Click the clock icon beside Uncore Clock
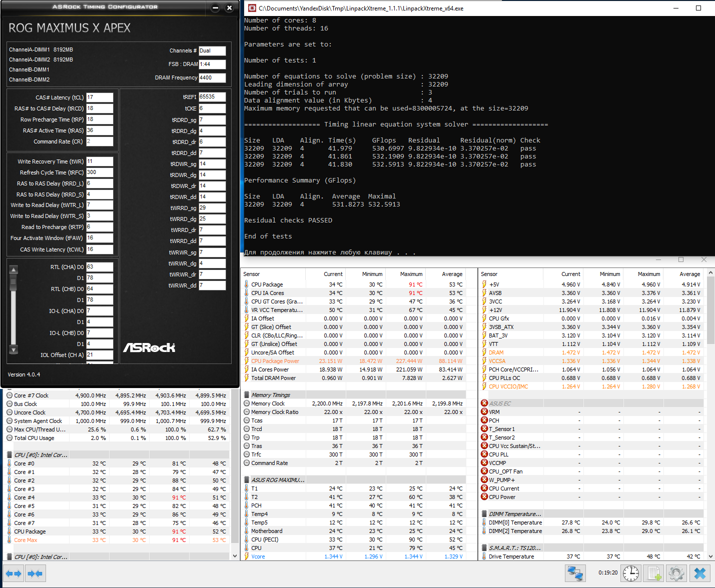Image resolution: width=715 pixels, height=588 pixels. coord(10,412)
